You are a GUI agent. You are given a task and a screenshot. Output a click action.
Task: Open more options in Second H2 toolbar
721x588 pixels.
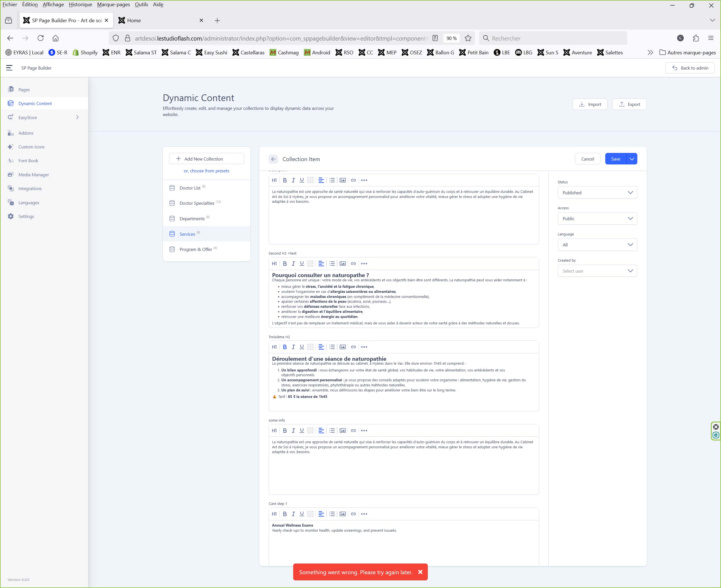(364, 264)
